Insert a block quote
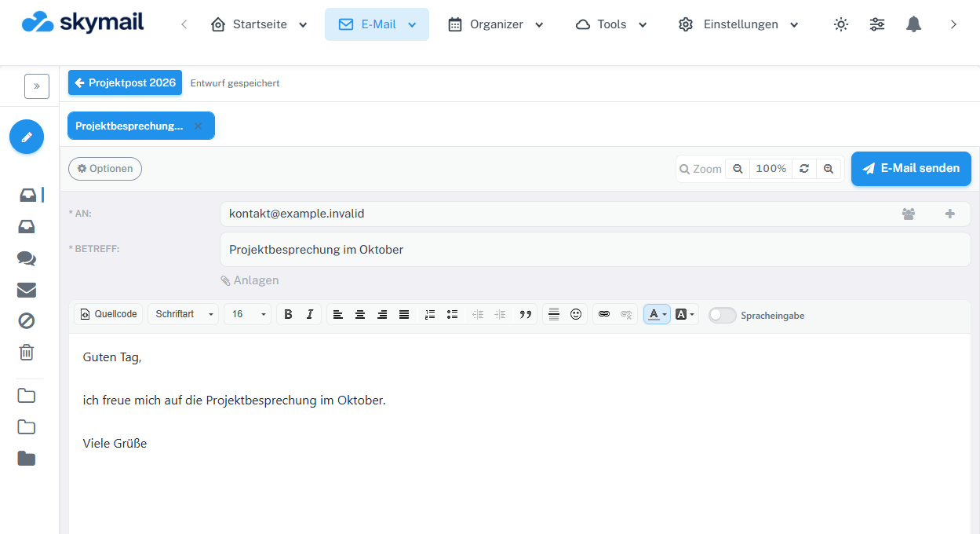This screenshot has height=534, width=980. click(526, 314)
